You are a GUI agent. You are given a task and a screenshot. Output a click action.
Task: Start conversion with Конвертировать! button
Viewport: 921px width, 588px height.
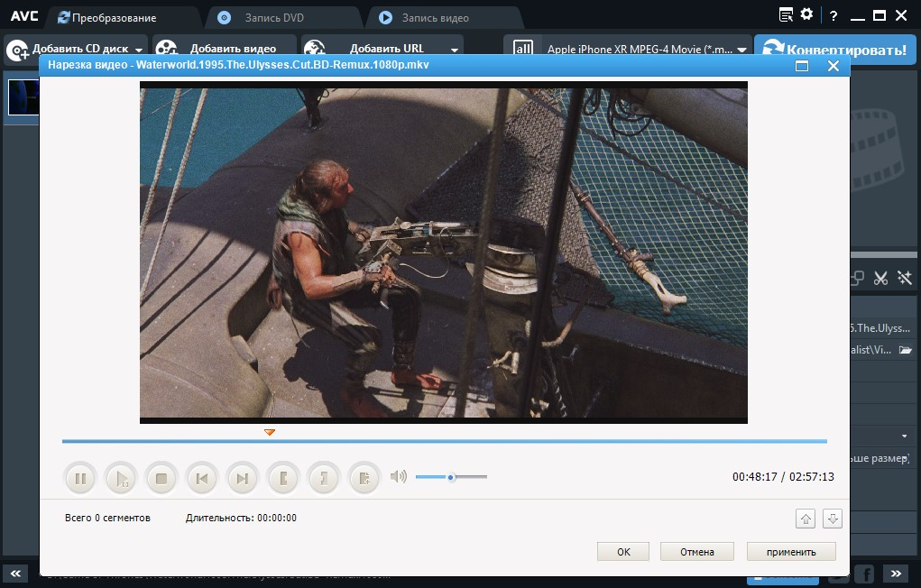coord(835,50)
